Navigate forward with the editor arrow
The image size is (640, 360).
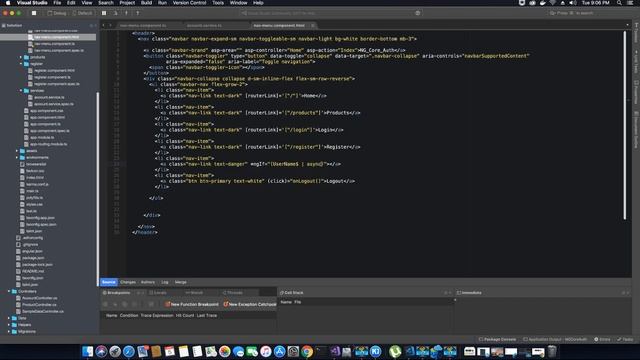coord(110,25)
